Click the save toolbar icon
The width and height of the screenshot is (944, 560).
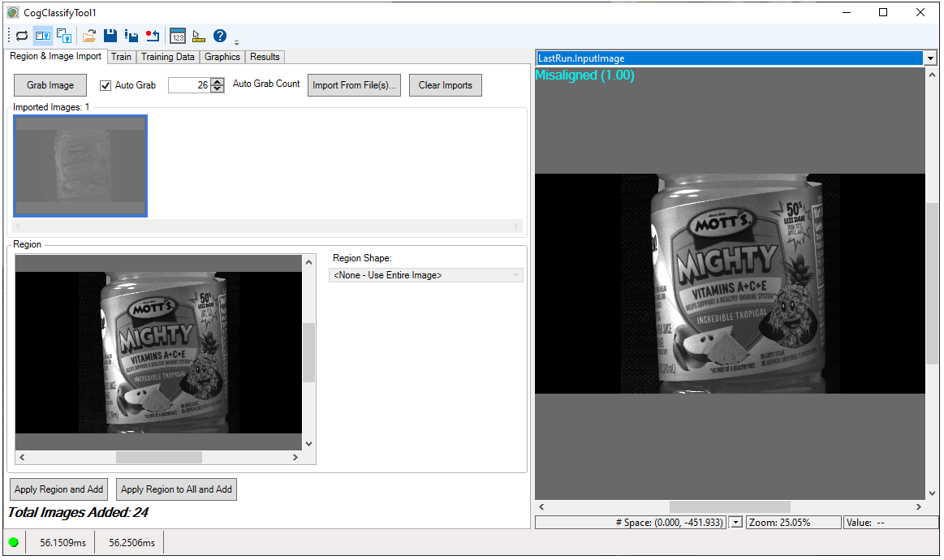click(x=110, y=36)
